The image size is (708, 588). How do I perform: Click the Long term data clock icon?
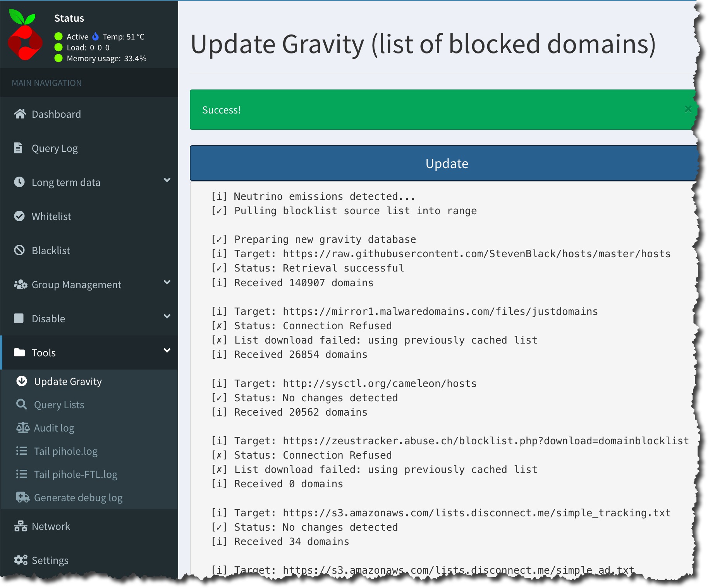pyautogui.click(x=20, y=182)
